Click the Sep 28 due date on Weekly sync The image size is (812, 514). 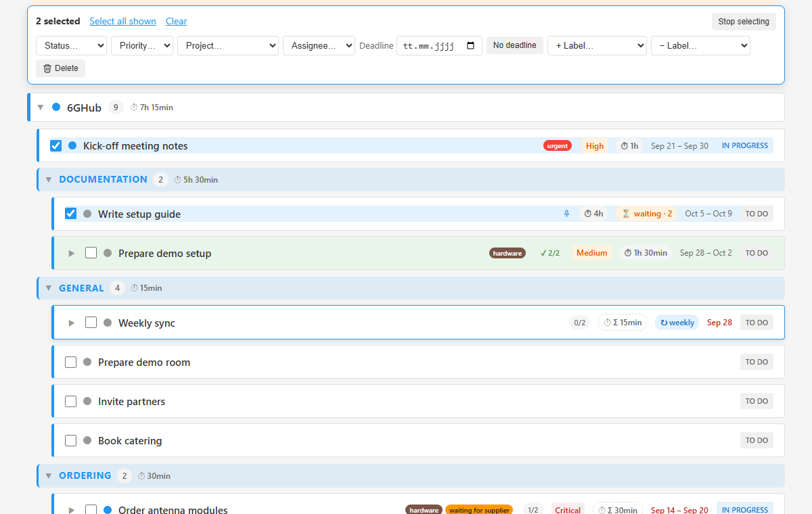[719, 323]
